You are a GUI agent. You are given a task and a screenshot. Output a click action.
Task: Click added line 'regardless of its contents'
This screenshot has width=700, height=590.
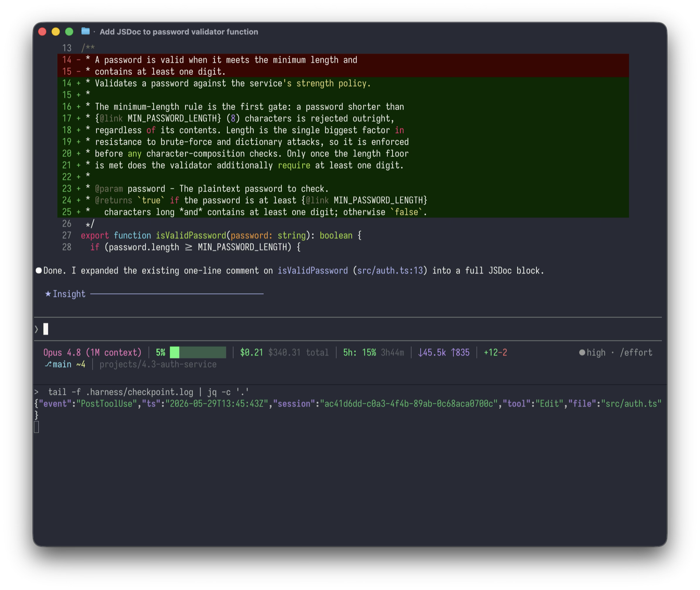point(343,130)
